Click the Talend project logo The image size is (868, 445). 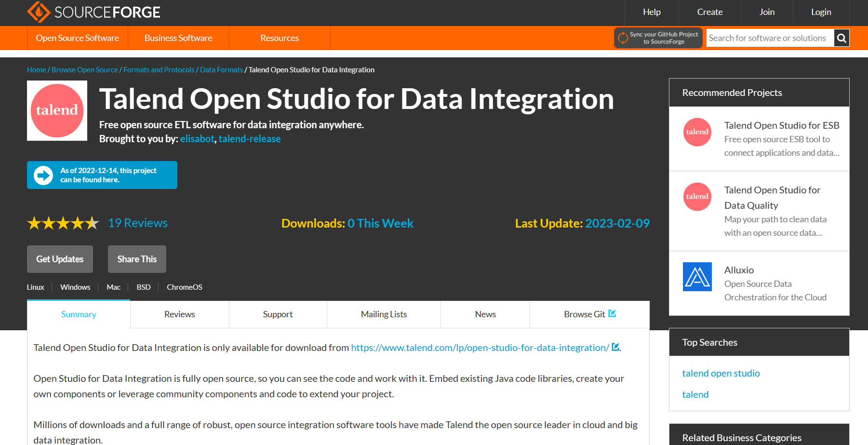point(57,110)
